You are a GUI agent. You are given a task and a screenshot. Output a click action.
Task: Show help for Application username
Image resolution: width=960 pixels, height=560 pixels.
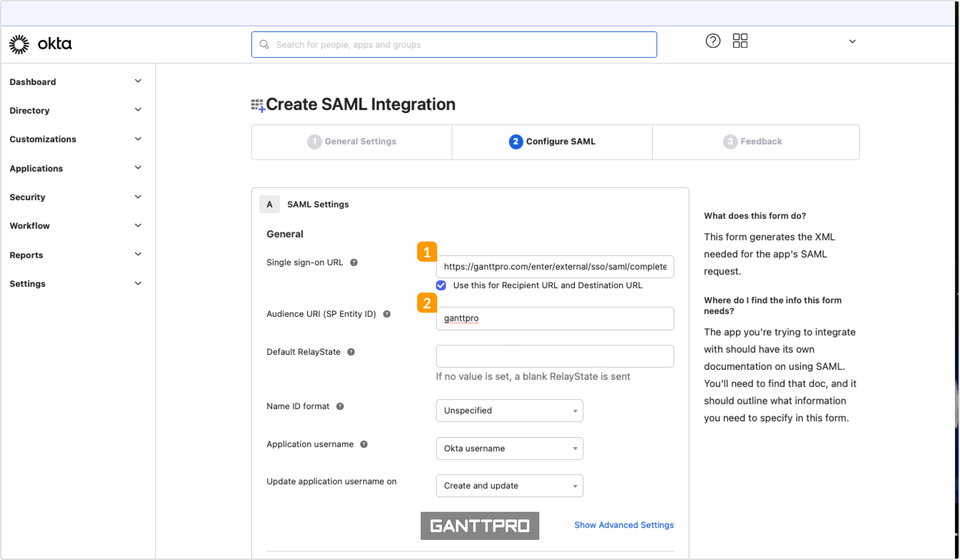coord(364,444)
